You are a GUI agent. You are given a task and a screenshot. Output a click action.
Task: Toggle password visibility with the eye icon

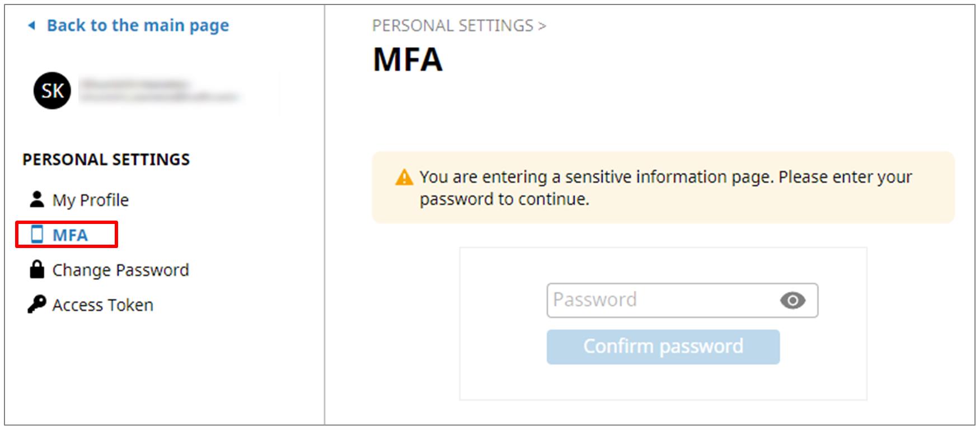point(793,301)
